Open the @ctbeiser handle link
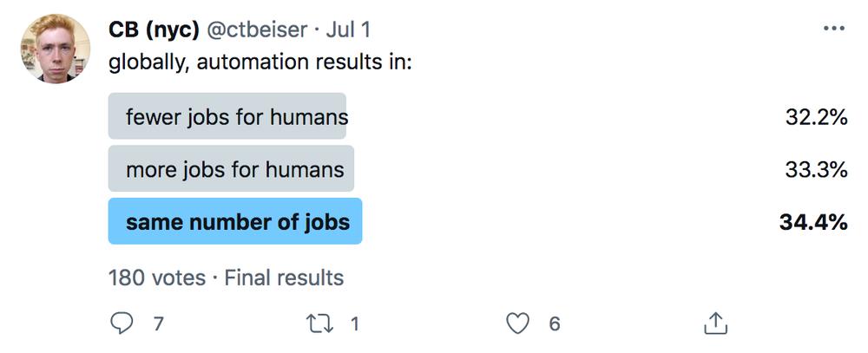 click(257, 29)
